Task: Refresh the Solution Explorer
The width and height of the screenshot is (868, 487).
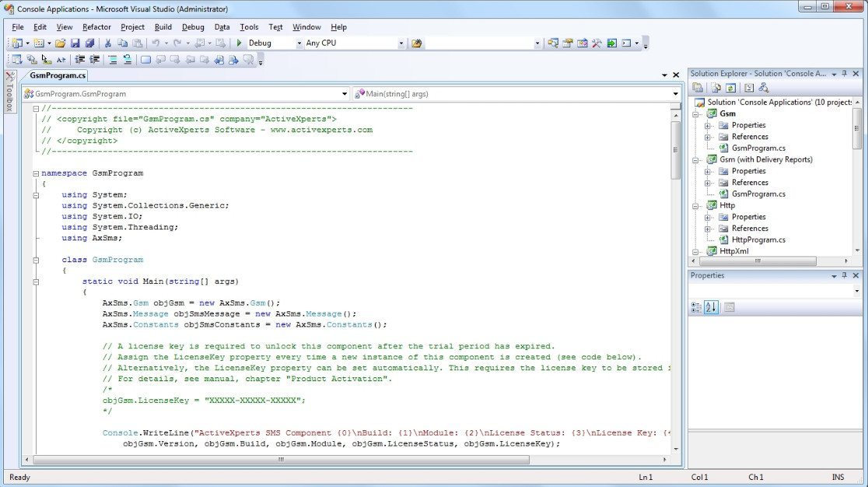Action: pos(730,87)
